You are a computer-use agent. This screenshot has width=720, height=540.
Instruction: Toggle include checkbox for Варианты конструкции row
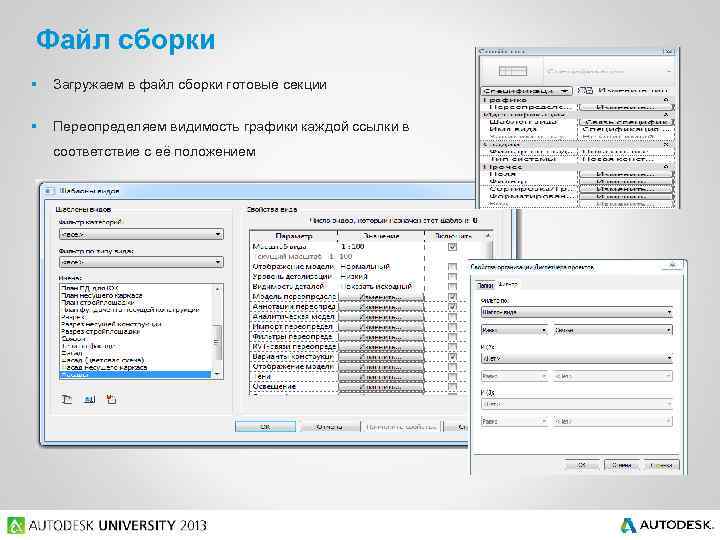pos(452,357)
